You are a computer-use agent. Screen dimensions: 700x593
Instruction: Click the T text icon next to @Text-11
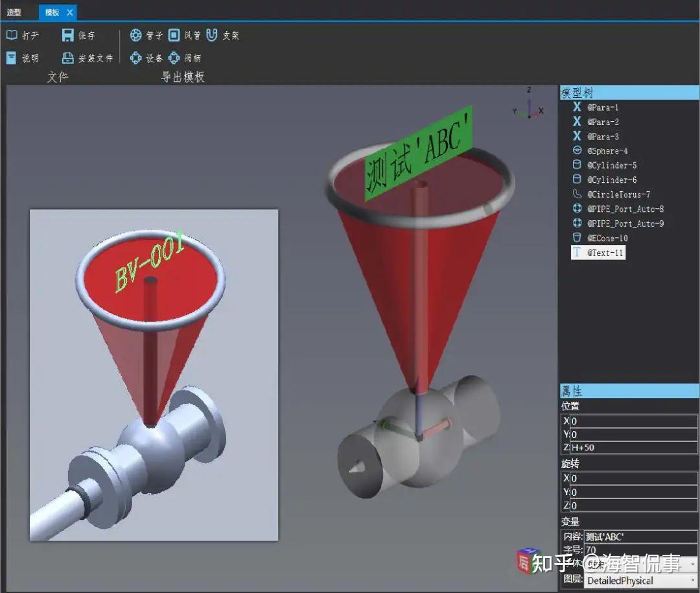coord(577,253)
